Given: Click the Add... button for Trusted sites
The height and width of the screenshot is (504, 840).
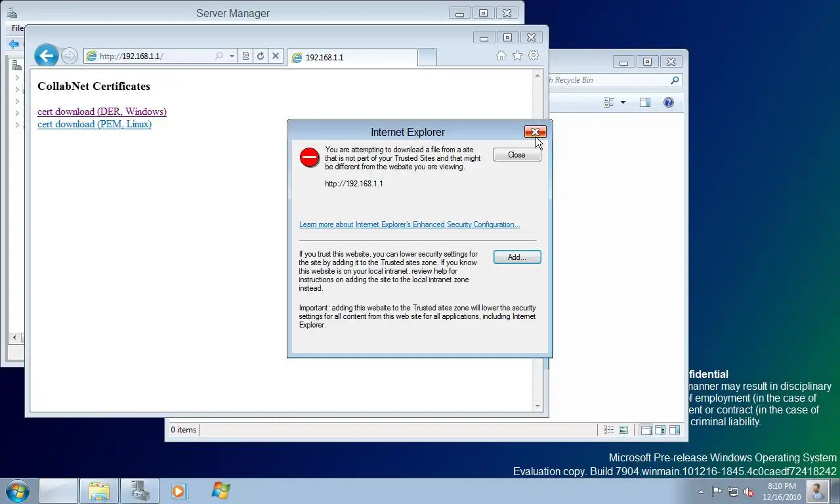Looking at the screenshot, I should coord(517,257).
